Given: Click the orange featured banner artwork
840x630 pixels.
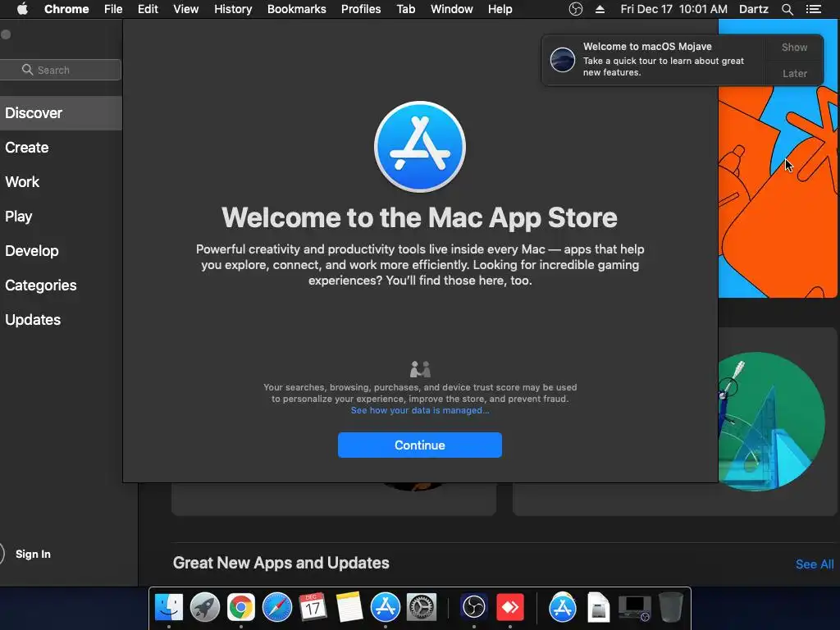Looking at the screenshot, I should [777, 193].
